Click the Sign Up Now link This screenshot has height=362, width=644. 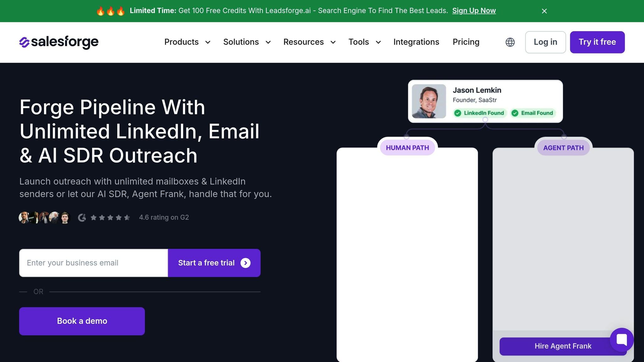[x=474, y=11]
